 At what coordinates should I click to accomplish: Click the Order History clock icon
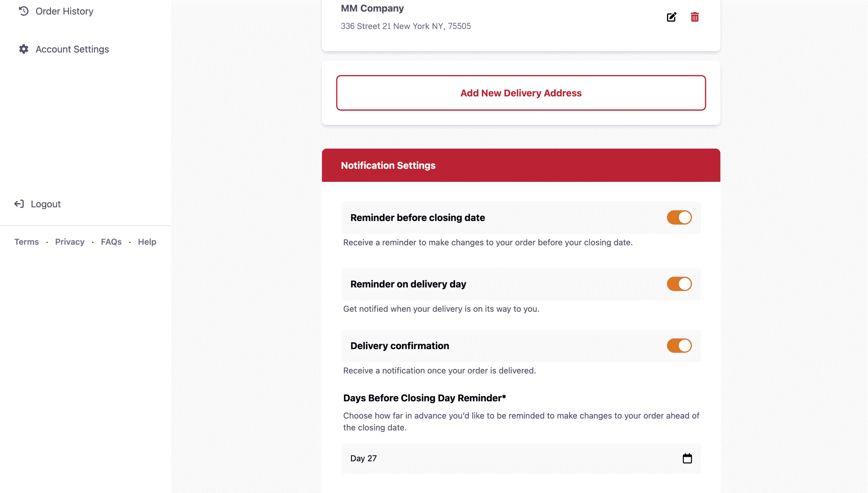tap(23, 11)
